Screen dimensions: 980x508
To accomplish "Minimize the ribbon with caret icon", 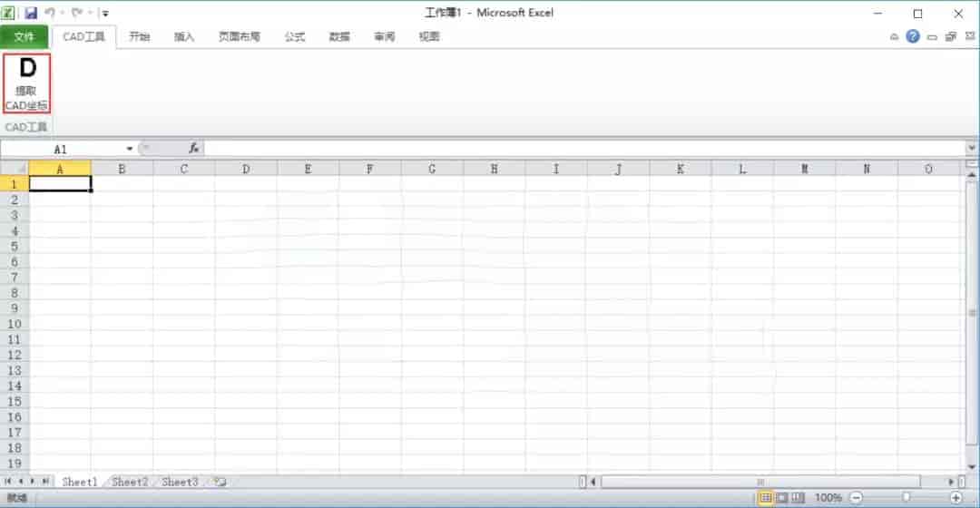I will click(x=895, y=37).
